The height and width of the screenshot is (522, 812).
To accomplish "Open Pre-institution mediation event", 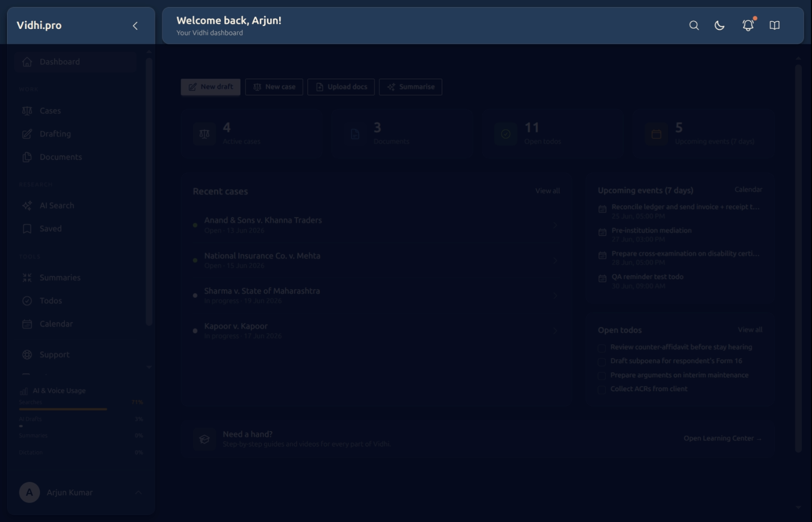I will (680, 235).
